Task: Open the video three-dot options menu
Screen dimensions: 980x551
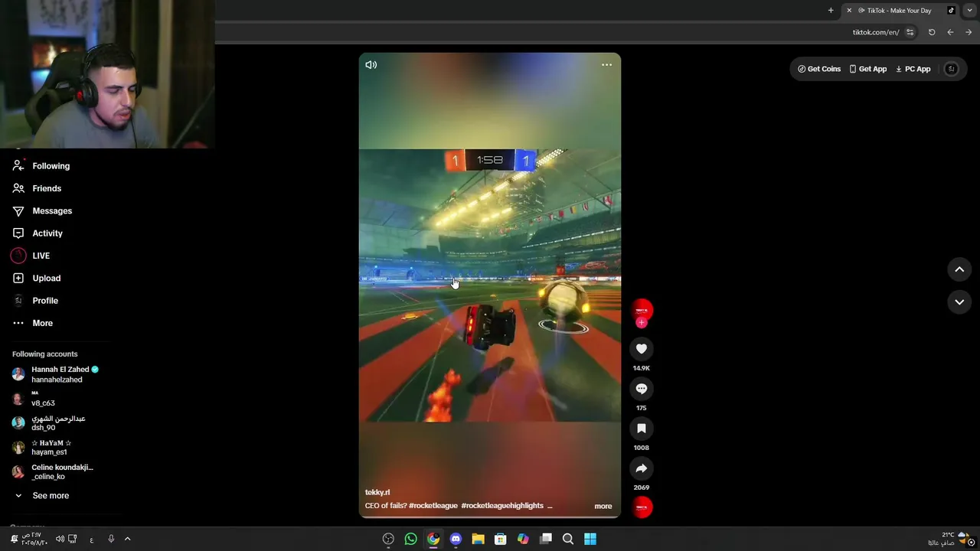Action: 606,65
